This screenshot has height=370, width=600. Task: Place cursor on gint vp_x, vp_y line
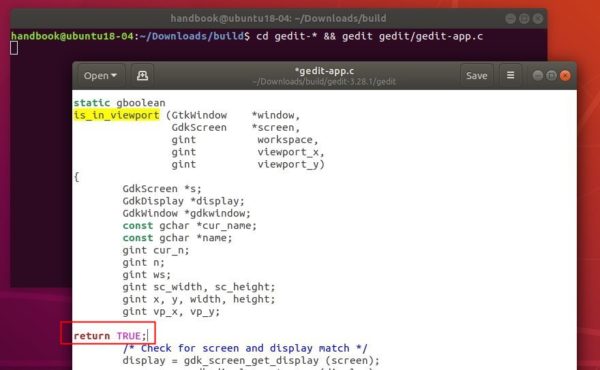(171, 311)
